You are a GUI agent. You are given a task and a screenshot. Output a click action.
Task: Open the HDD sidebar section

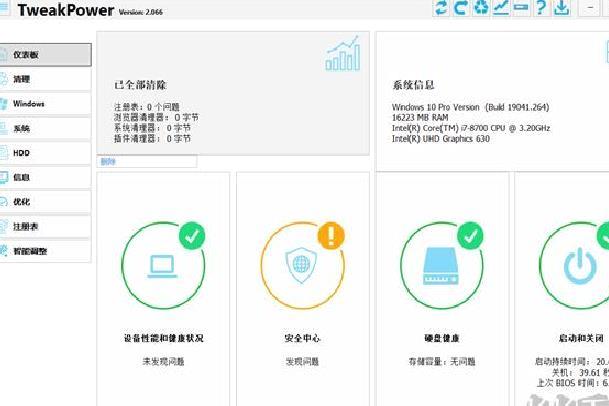point(45,153)
